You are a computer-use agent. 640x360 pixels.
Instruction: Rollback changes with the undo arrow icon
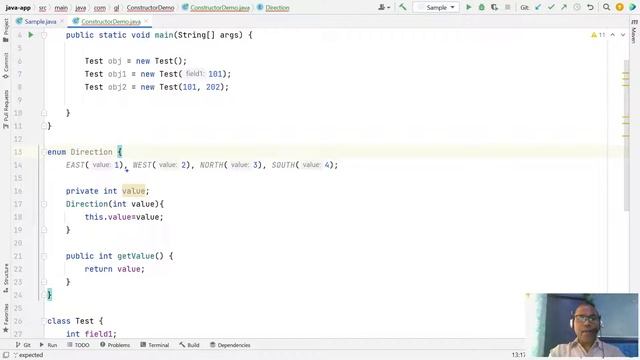click(590, 7)
